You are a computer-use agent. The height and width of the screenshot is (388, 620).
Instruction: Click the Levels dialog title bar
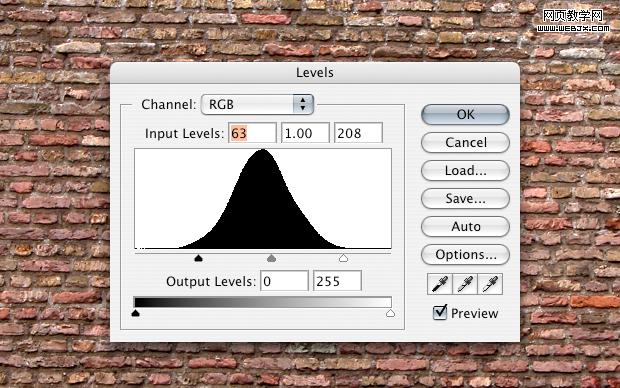point(315,73)
